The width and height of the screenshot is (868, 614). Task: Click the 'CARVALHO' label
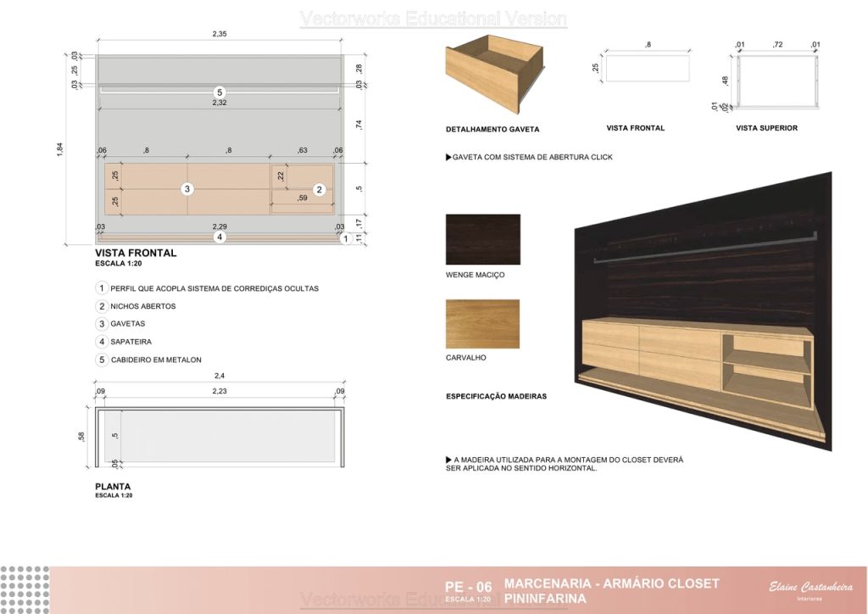466,358
